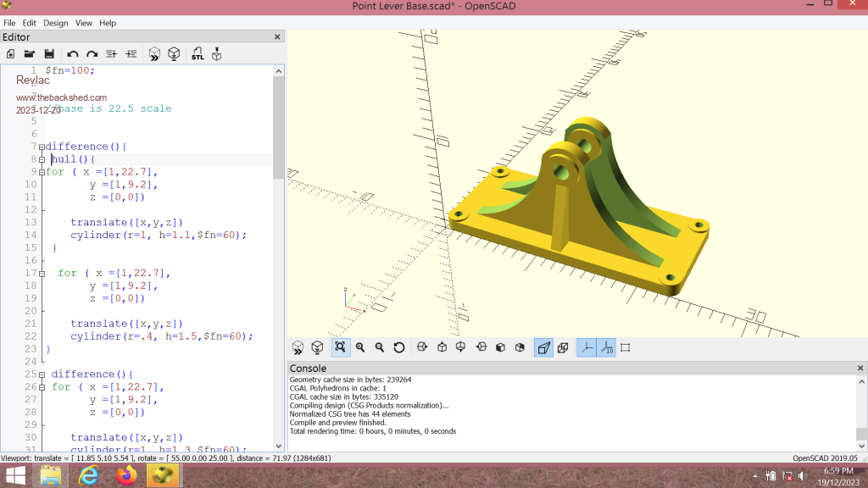Toggle scale markers on the axes
The image size is (868, 488).
click(x=606, y=347)
